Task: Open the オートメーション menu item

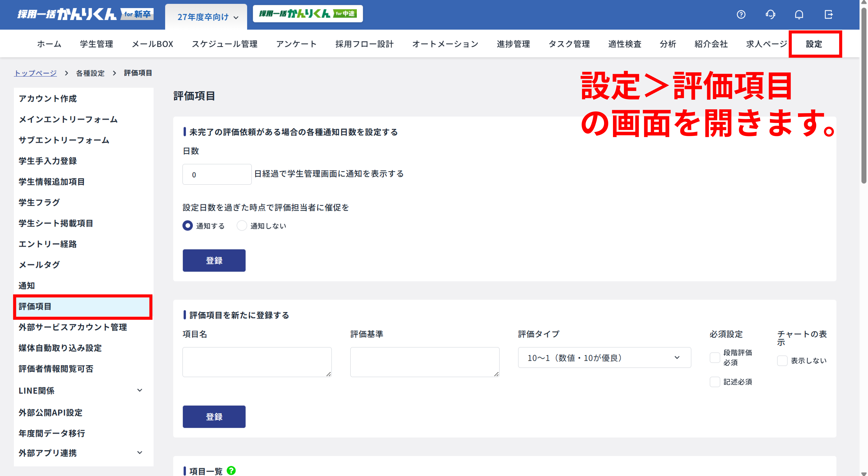Action: [x=445, y=43]
